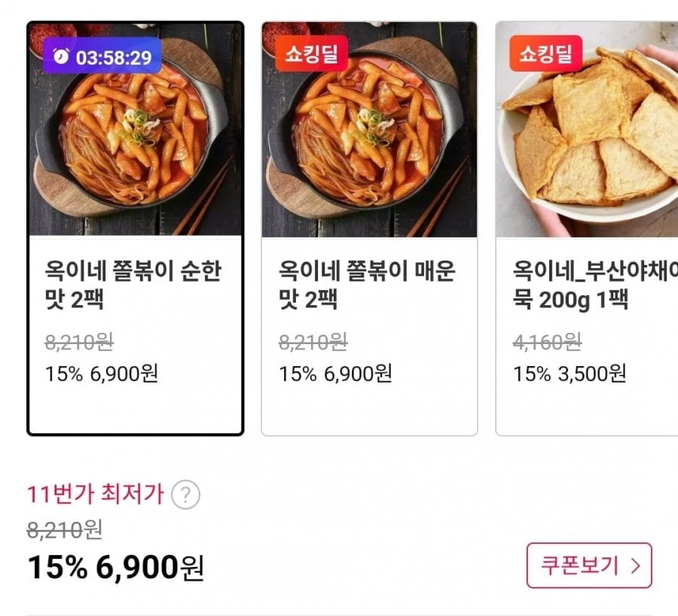The image size is (678, 616).
Task: Click the crossed-out 8,210원 on 매운맛 card
Action: pyautogui.click(x=313, y=343)
